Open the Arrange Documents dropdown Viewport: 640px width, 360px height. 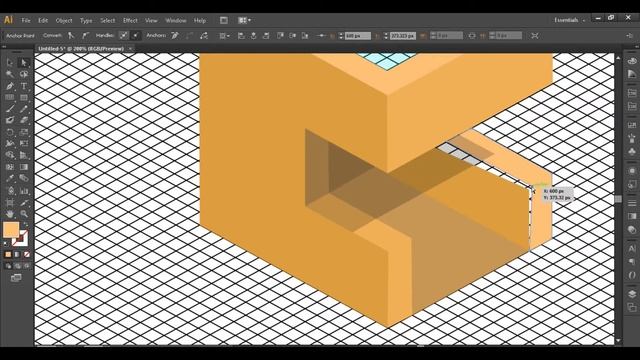pyautogui.click(x=244, y=20)
